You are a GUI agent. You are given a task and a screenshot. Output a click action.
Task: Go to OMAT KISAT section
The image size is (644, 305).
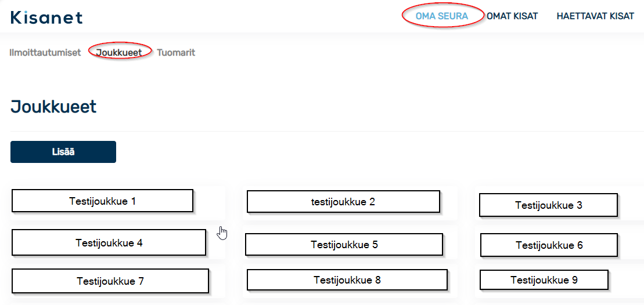click(x=512, y=16)
